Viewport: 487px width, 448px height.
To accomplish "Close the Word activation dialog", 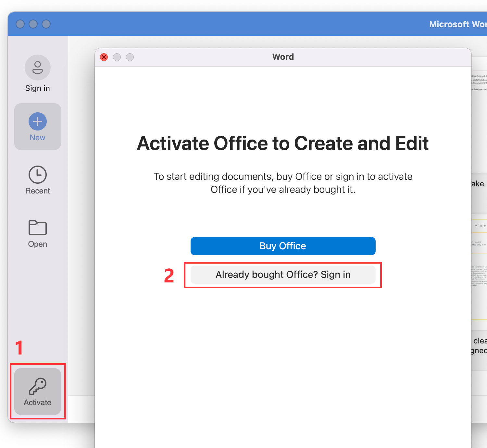I will tap(104, 57).
